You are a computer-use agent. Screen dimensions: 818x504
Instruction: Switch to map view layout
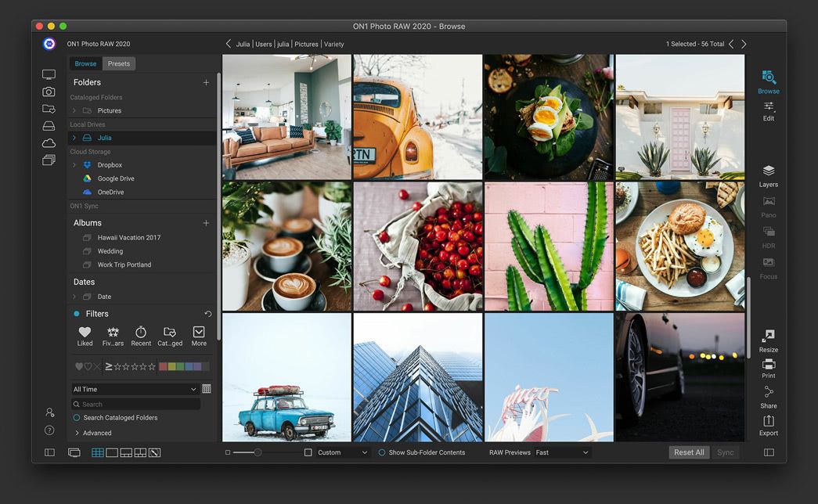pos(154,452)
